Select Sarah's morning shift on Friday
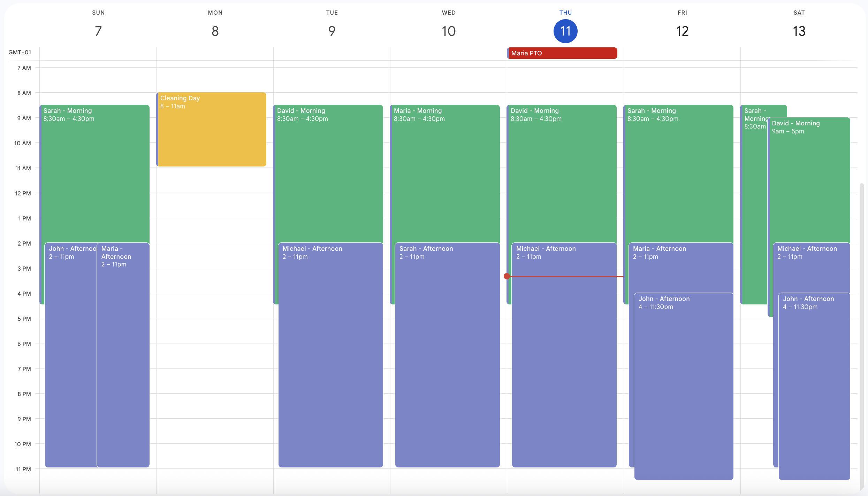The image size is (868, 496). tap(678, 157)
